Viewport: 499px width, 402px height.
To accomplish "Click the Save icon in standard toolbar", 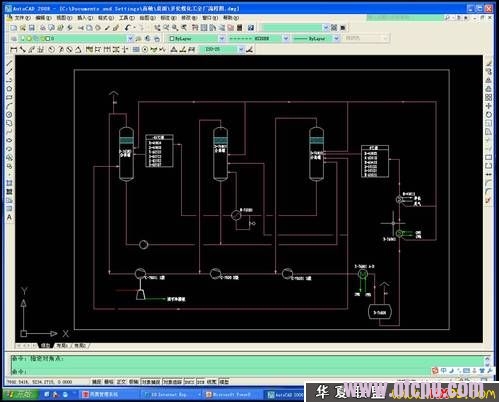I will pos(32,28).
